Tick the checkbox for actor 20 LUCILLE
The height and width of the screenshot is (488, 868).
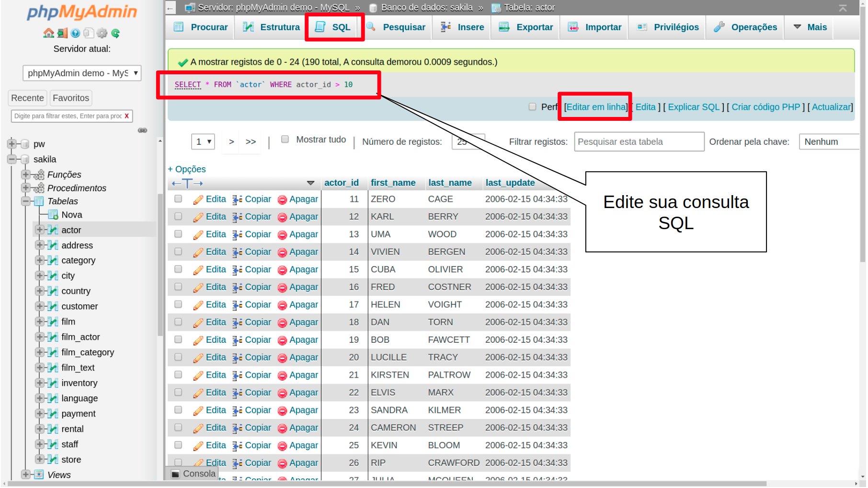[178, 358]
